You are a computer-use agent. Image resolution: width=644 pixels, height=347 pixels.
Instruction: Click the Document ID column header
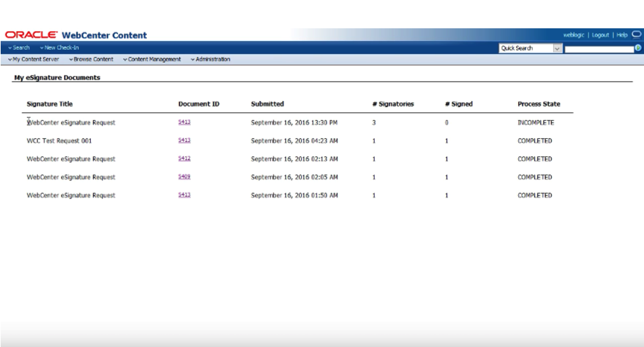tap(199, 104)
